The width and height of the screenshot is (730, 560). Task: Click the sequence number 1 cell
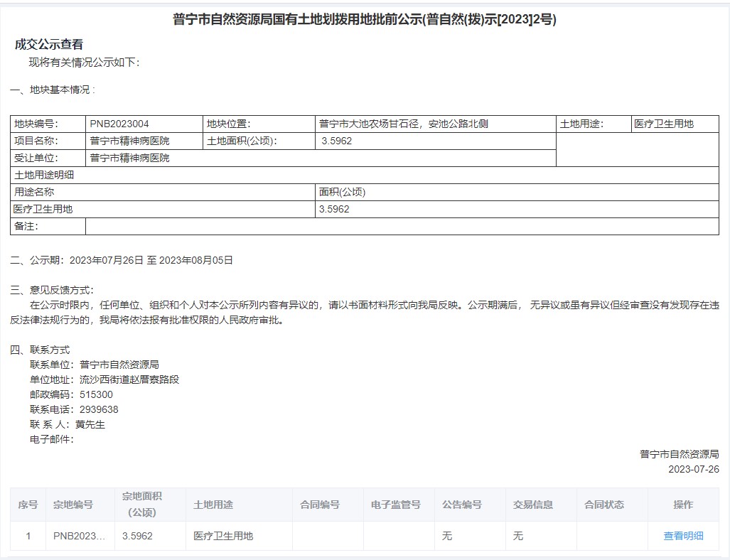pos(28,536)
